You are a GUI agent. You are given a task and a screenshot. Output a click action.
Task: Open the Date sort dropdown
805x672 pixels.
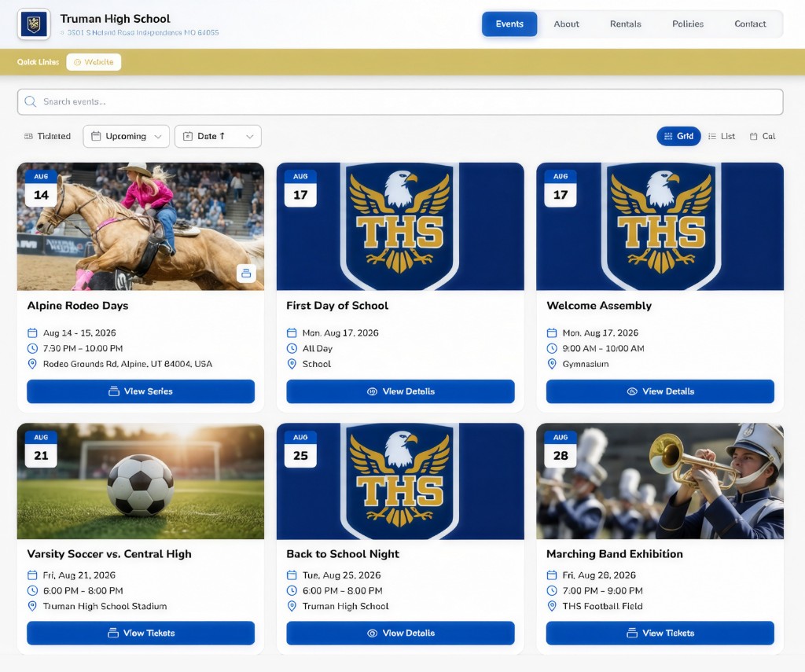click(x=219, y=137)
